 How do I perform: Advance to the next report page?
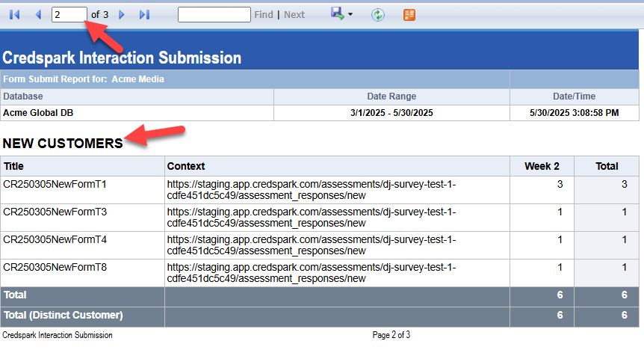coord(123,14)
